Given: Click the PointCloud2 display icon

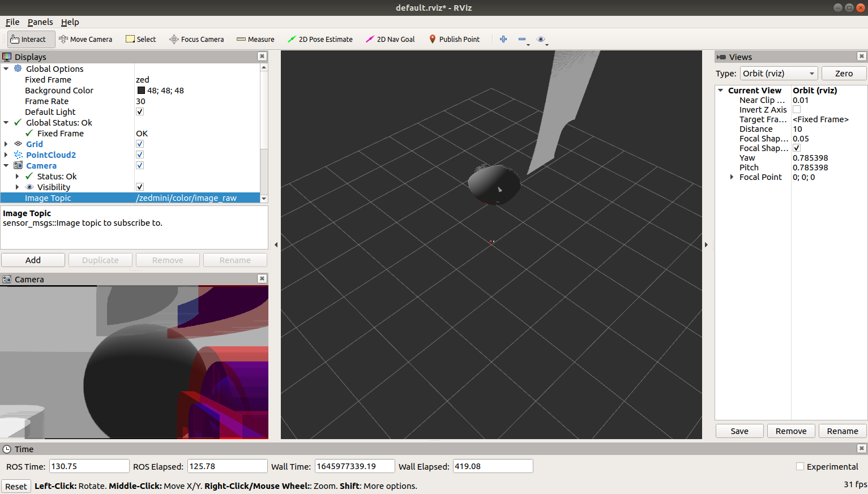Looking at the screenshot, I should (18, 154).
